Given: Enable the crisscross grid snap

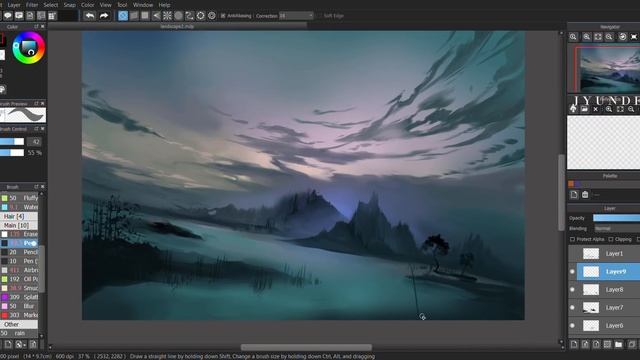Looking at the screenshot, I should [145, 16].
